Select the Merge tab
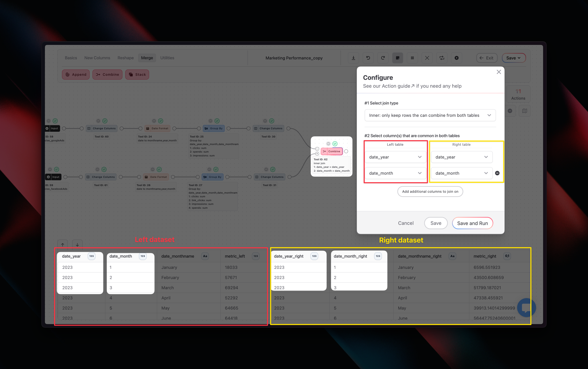This screenshot has width=588, height=369. [x=147, y=58]
